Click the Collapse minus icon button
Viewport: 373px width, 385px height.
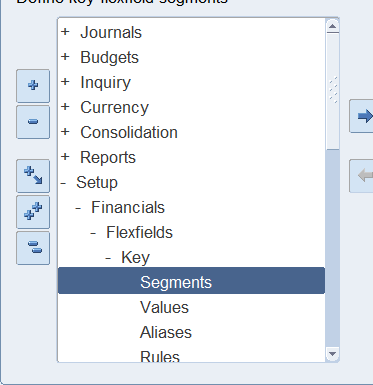click(33, 122)
